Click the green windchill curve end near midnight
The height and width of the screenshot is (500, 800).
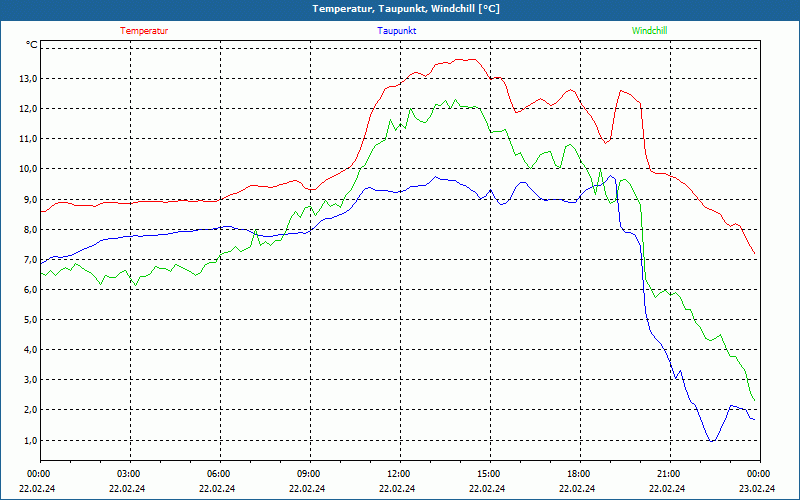(754, 400)
